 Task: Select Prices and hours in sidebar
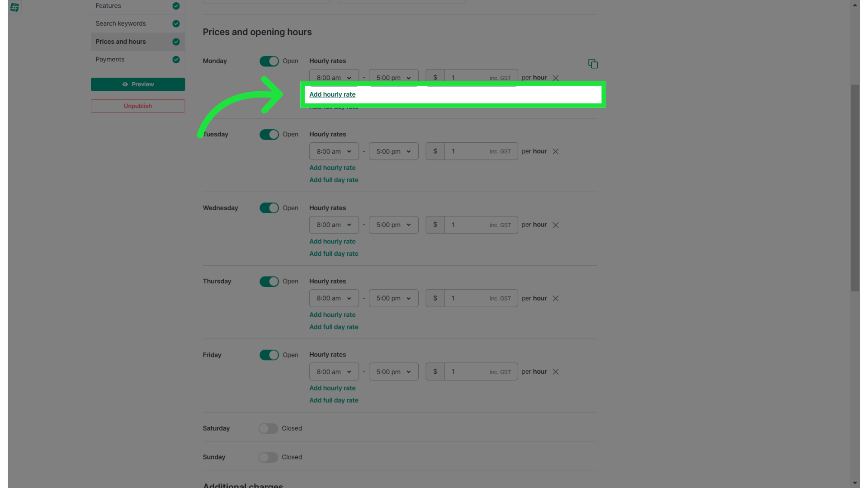(138, 42)
